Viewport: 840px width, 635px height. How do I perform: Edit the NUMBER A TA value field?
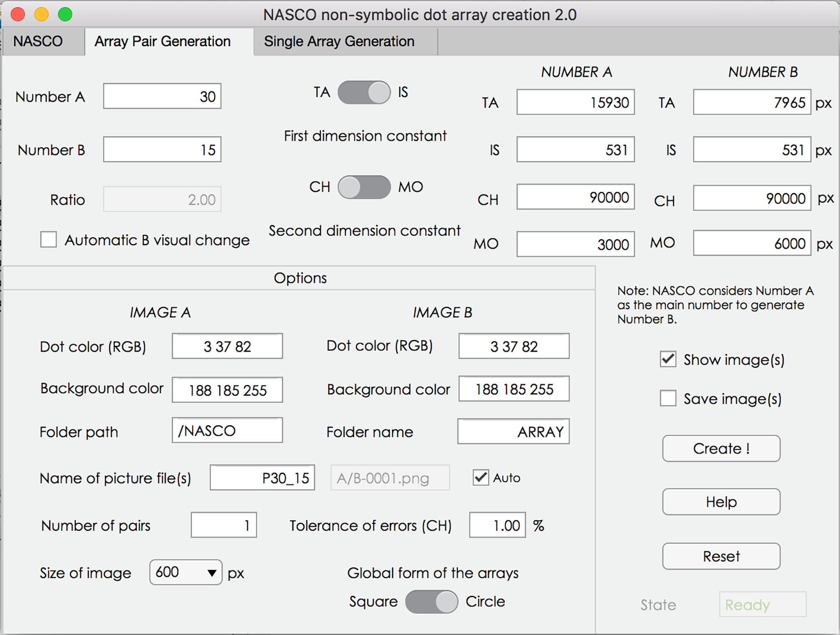tap(576, 103)
